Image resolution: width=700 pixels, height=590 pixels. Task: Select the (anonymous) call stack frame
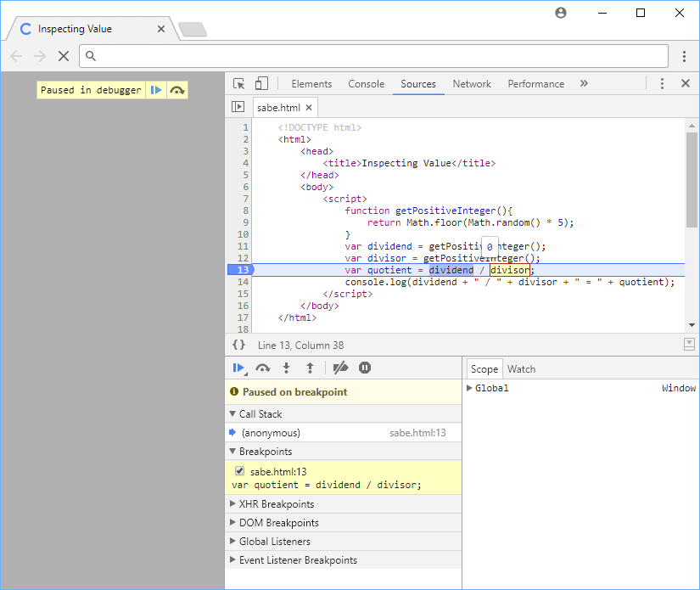click(x=271, y=433)
